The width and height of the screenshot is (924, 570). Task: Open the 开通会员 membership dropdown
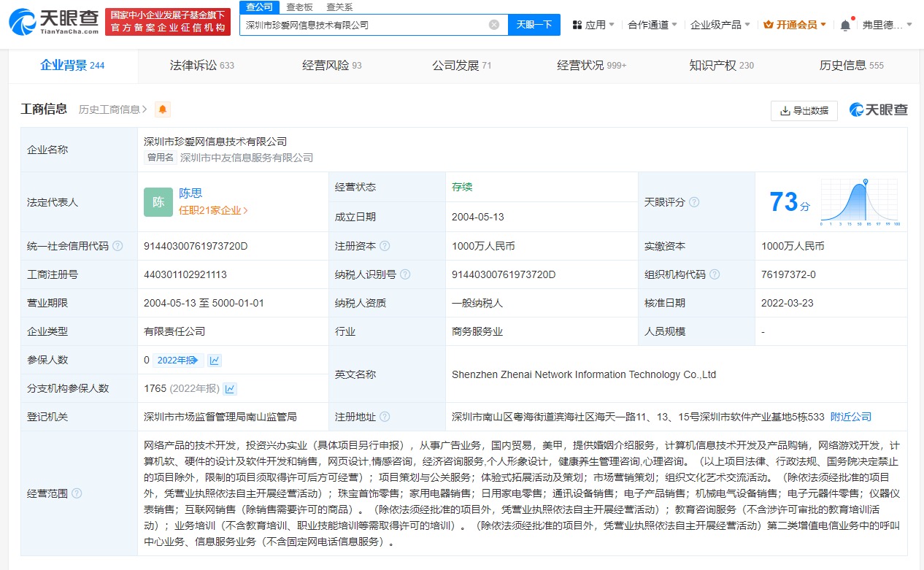pos(795,25)
